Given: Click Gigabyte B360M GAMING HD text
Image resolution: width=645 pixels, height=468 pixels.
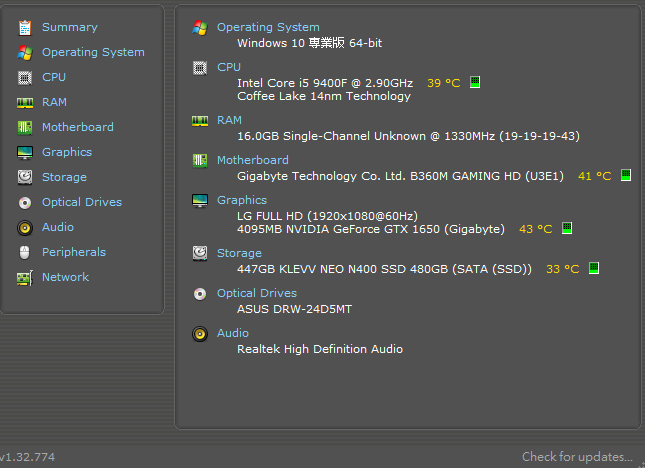Looking at the screenshot, I should point(400,176).
